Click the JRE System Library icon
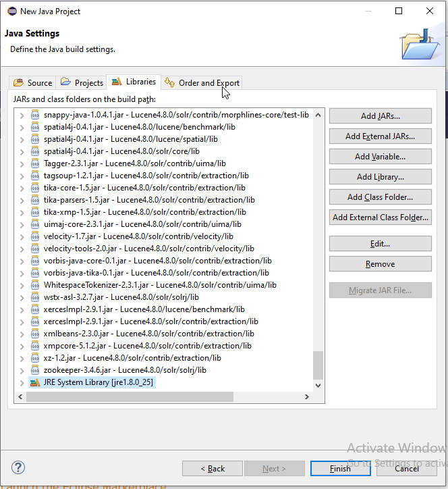 [35, 382]
